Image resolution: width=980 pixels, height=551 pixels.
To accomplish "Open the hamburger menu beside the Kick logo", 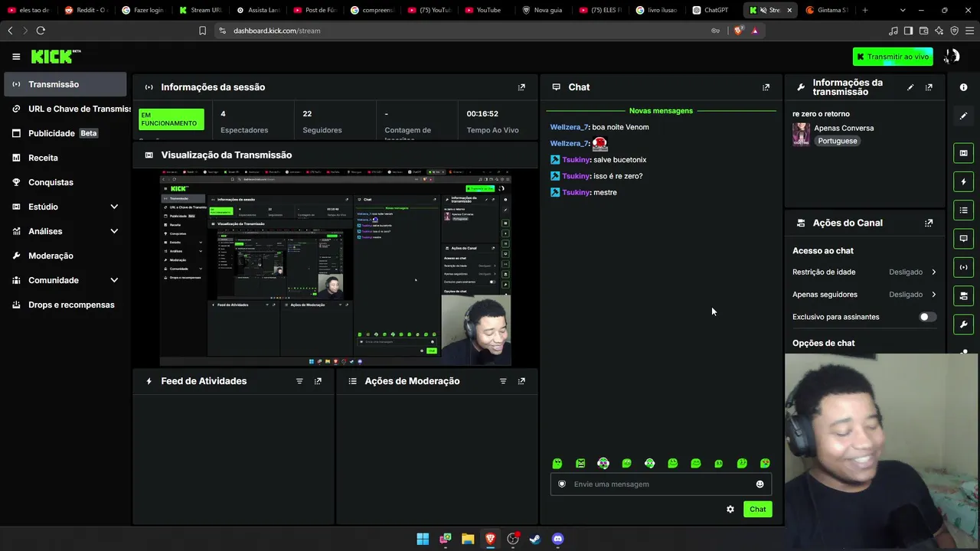I will (x=16, y=57).
